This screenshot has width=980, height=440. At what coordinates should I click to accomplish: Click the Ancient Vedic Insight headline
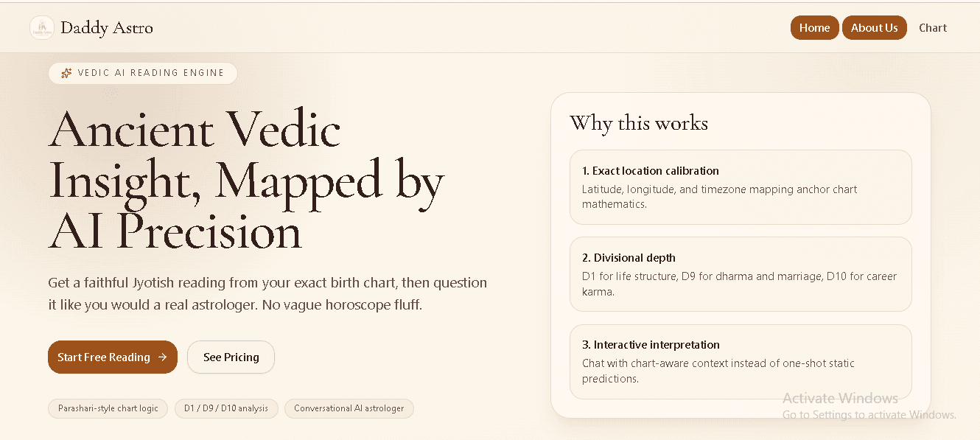(246, 181)
